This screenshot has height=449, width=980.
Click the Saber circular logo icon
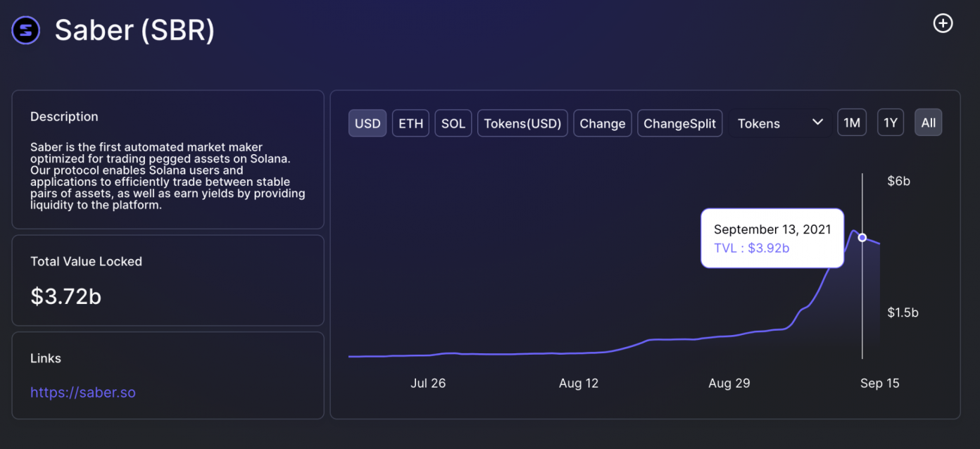(x=25, y=30)
